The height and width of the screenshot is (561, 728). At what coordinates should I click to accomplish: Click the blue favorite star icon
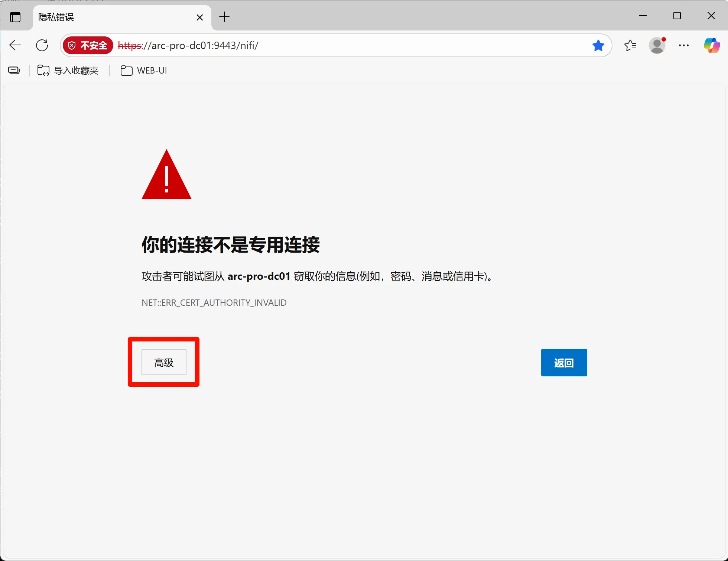[598, 45]
